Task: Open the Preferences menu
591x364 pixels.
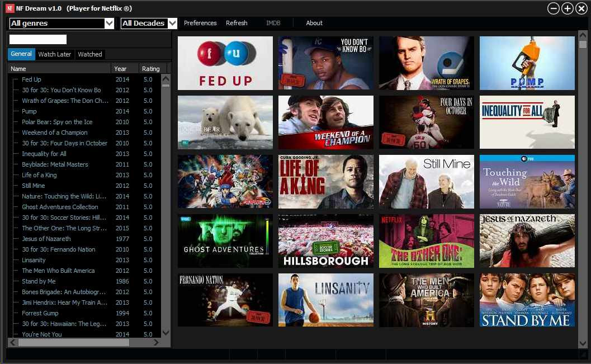Action: tap(200, 23)
